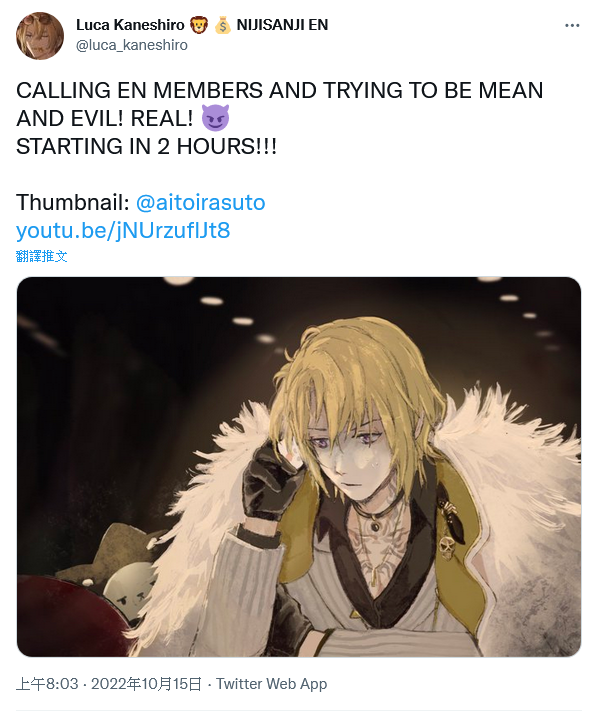Viewport: 598px width, 711px height.
Task: Click the 翻譯推文 translate tweet link
Action: tap(41, 256)
